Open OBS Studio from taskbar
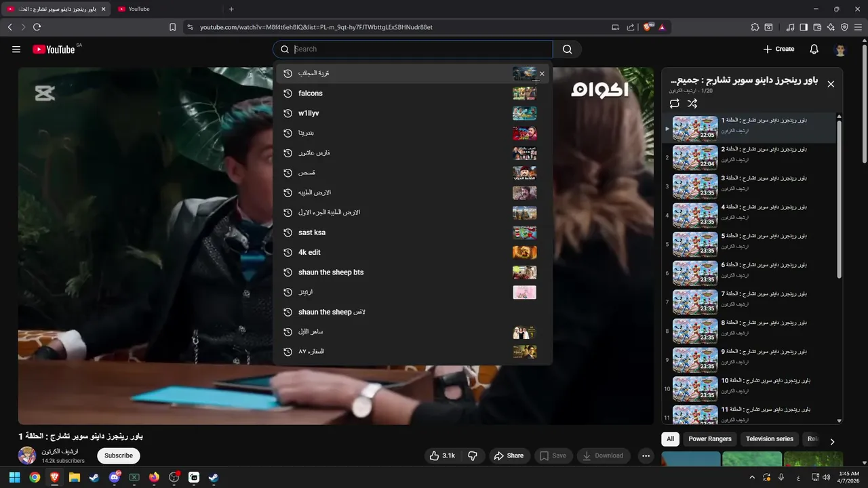868x488 pixels. tap(174, 477)
